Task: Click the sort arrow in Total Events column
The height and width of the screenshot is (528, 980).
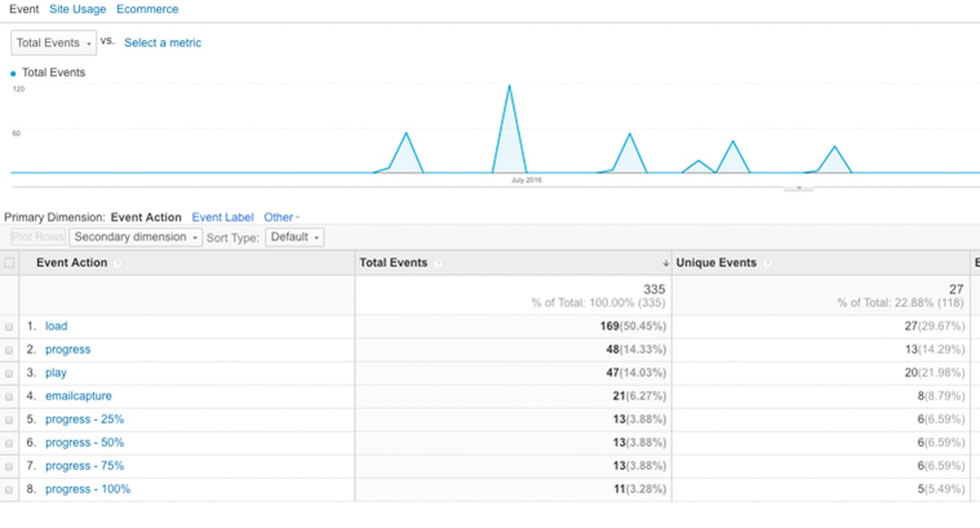Action: tap(666, 264)
